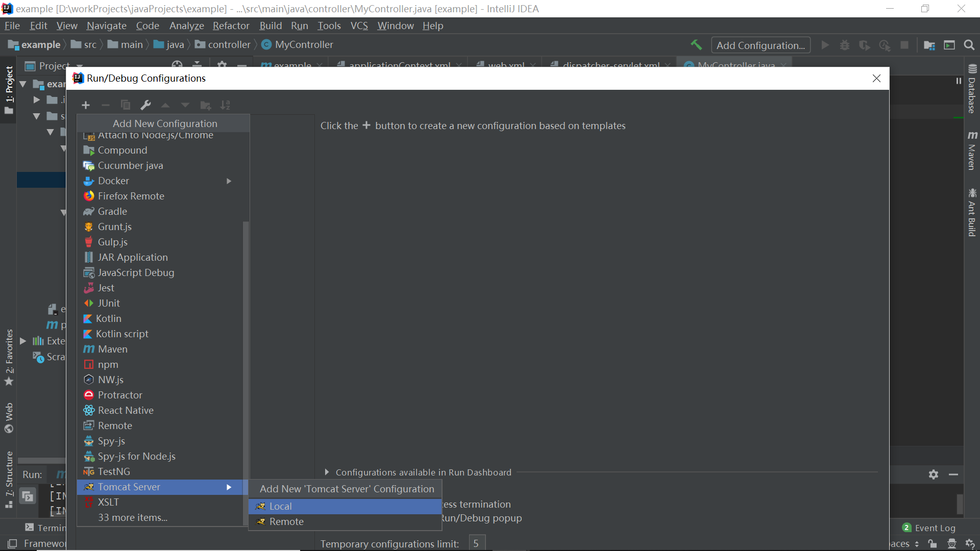Open edit templates wrench in configurations dialog
Screen dimensions: 980x551
pyautogui.click(x=146, y=105)
